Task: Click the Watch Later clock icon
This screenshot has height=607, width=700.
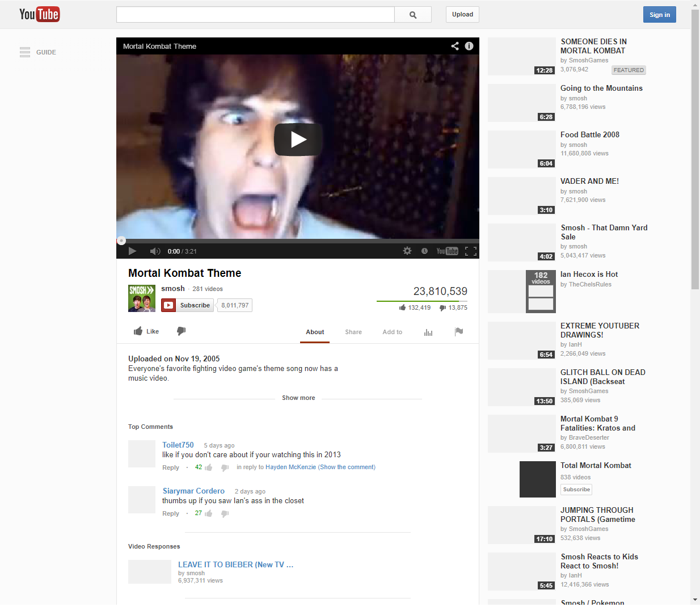Action: (424, 251)
